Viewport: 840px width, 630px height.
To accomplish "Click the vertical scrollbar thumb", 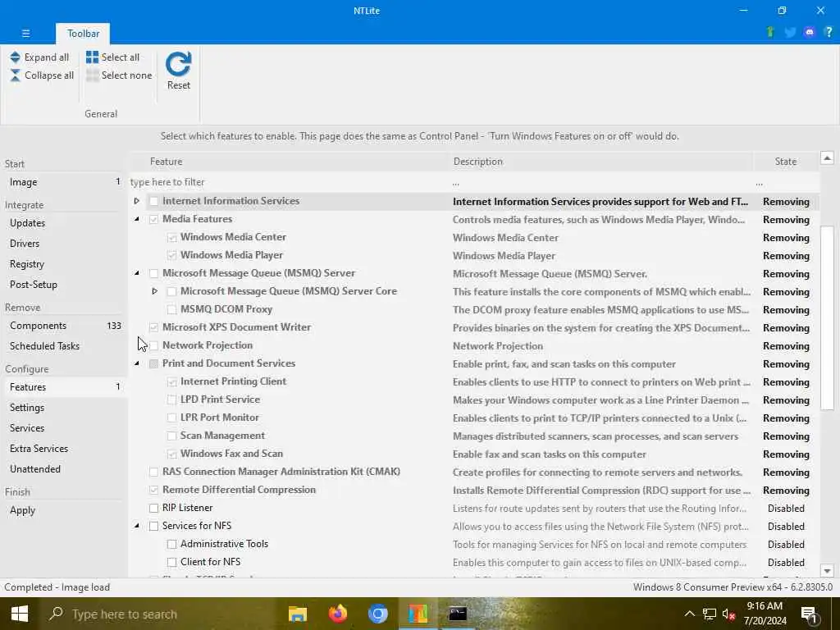I will 827,317.
